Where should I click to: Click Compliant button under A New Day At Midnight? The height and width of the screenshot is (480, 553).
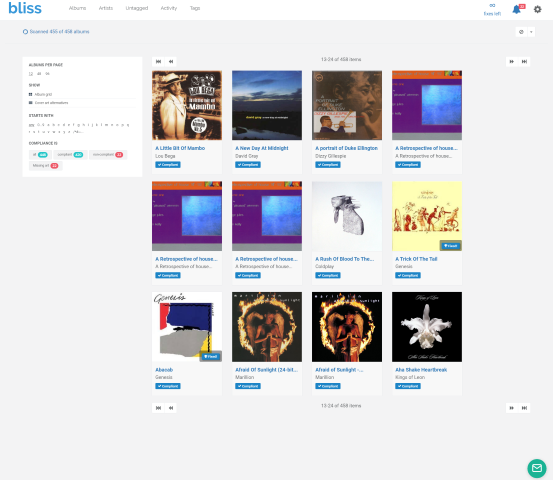click(x=248, y=165)
